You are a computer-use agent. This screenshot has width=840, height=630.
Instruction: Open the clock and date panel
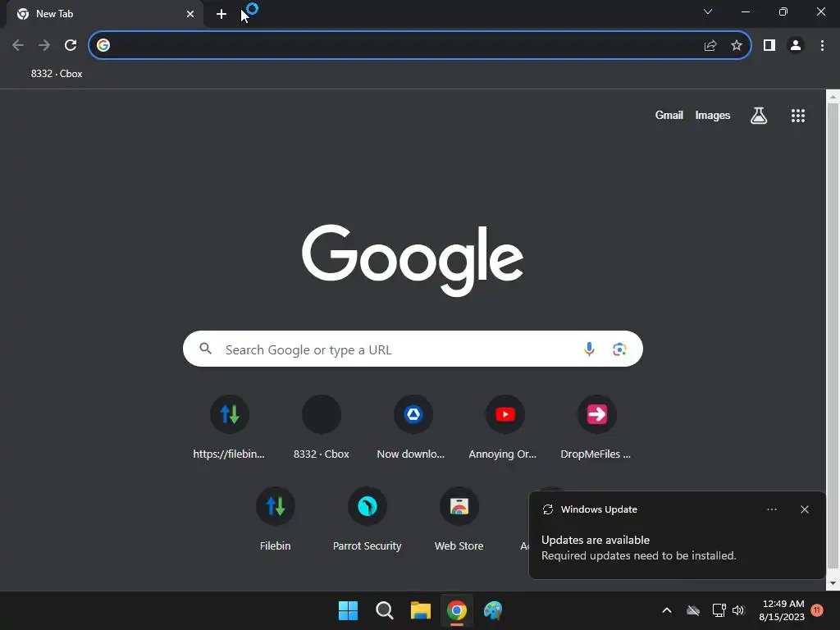coord(782,610)
